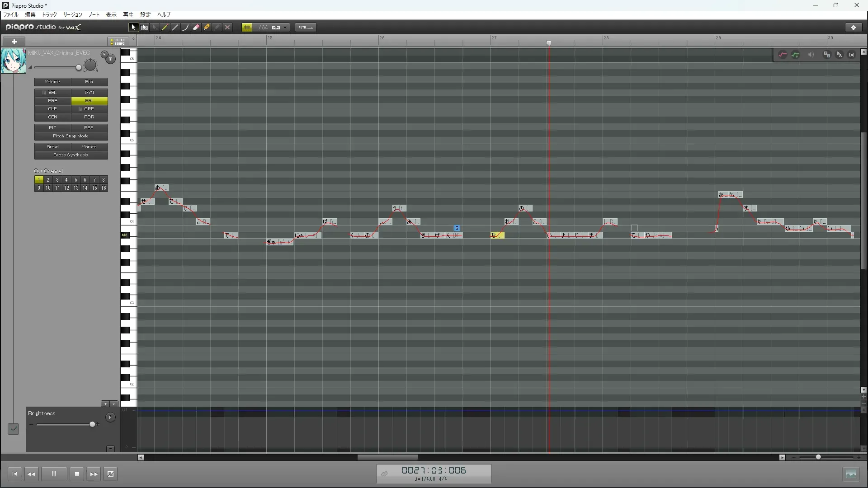Image resolution: width=868 pixels, height=488 pixels.
Task: Toggle the pink pitch curve display
Action: (x=783, y=55)
